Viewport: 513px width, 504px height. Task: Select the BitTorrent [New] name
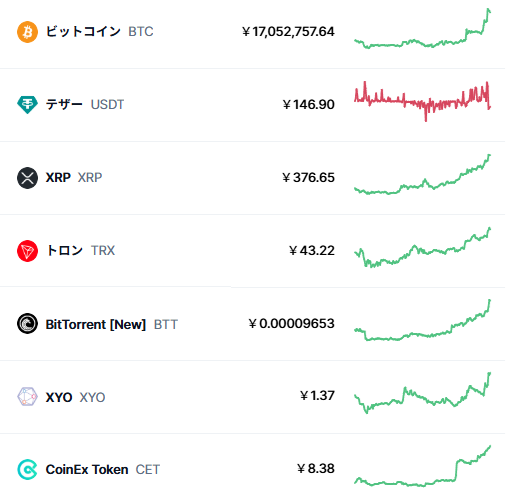(96, 325)
